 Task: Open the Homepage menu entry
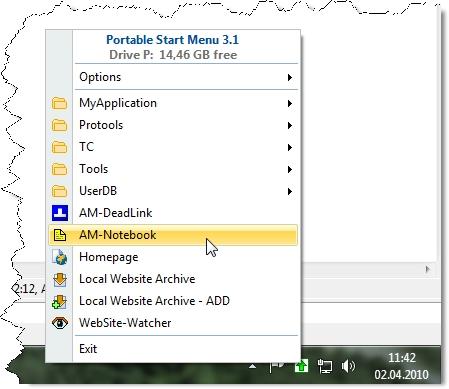click(173, 257)
